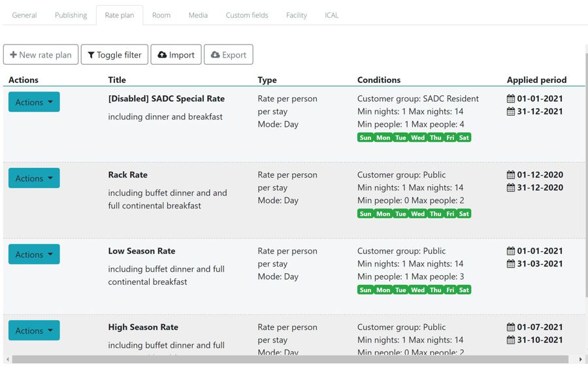Click the Applied period column header

pos(536,80)
